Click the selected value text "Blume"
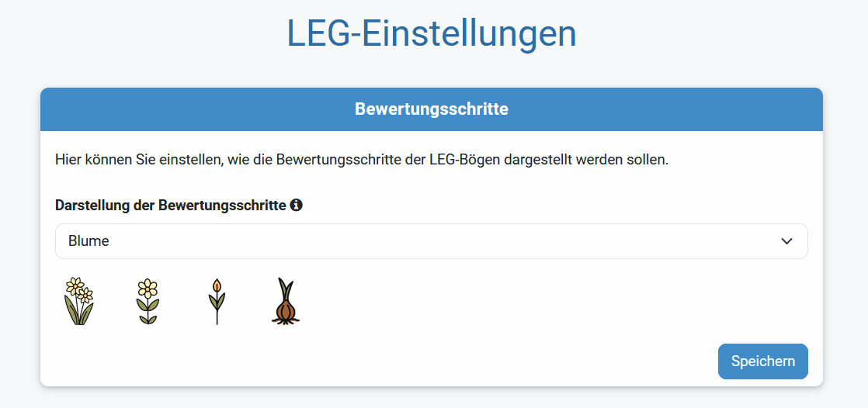 click(89, 241)
